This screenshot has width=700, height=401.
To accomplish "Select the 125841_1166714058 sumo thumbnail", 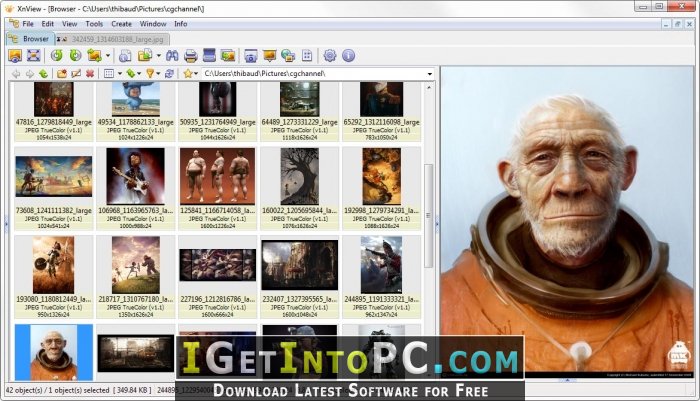I will pos(217,188).
